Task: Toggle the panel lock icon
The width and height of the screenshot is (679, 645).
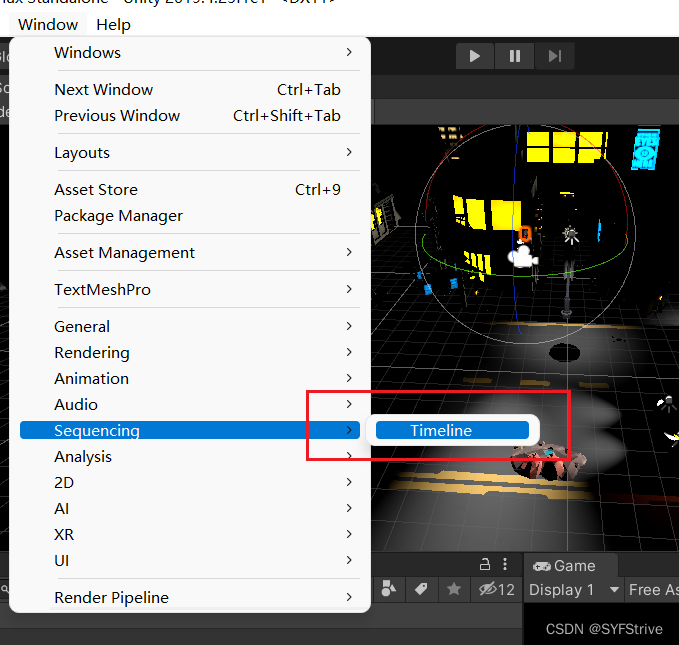Action: pyautogui.click(x=485, y=564)
